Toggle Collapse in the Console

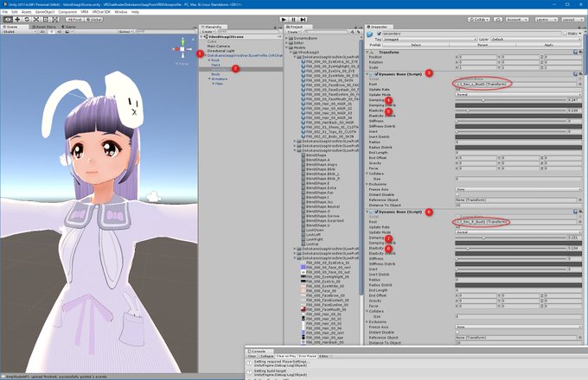coord(267,357)
